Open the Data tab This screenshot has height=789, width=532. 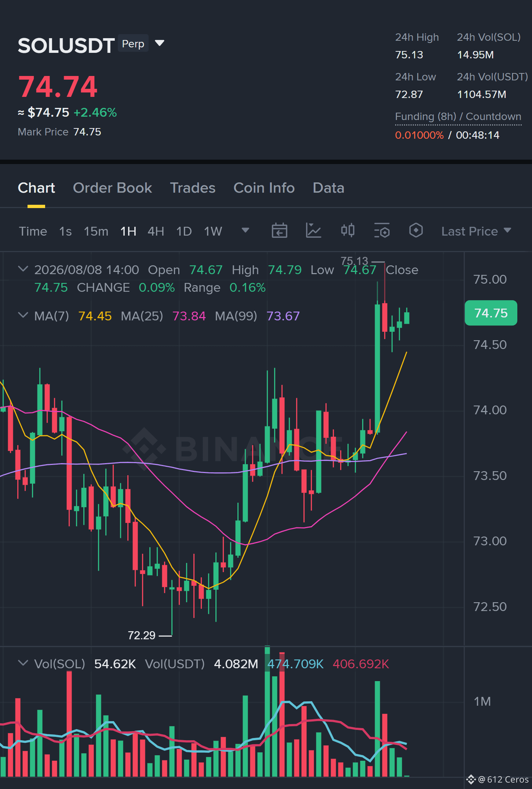328,188
